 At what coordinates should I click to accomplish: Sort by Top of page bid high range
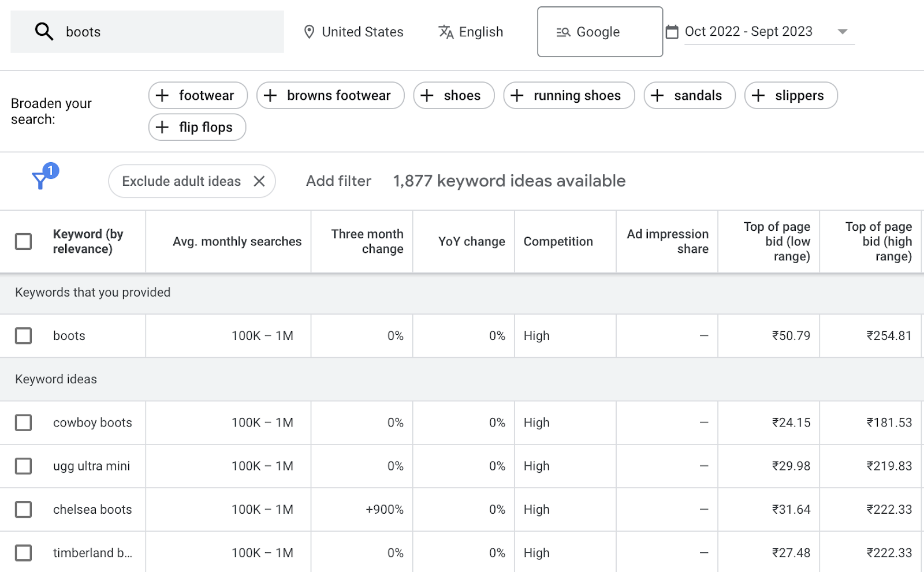(878, 241)
